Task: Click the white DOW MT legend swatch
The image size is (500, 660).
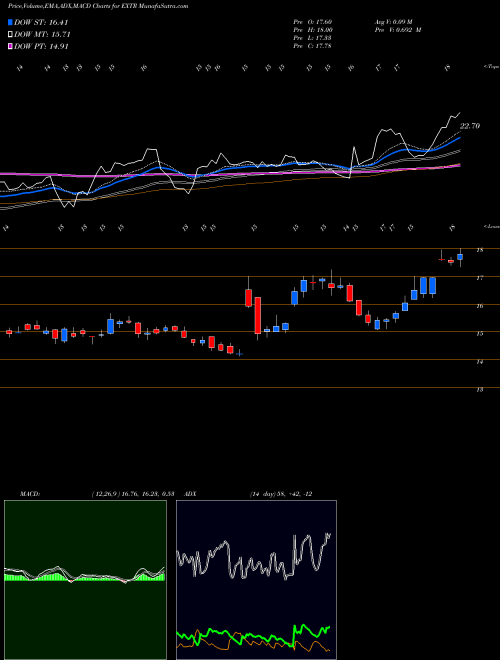Action: click(x=11, y=35)
